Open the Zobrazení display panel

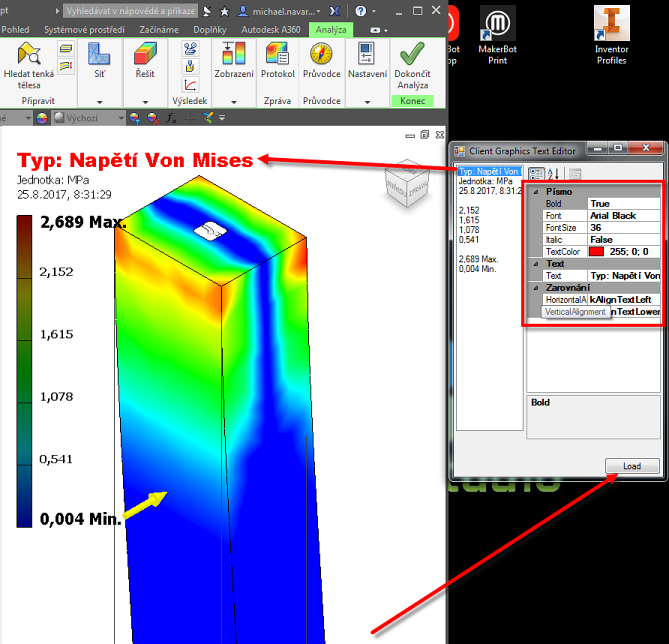pos(233,61)
